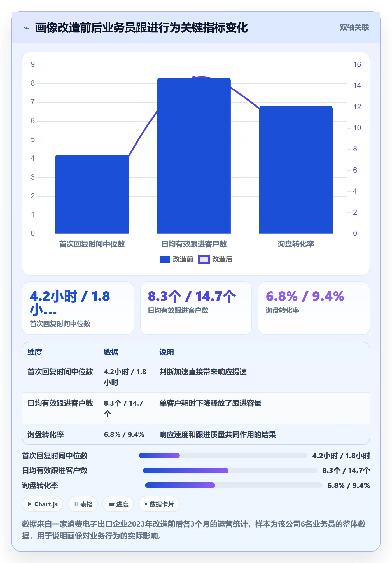This screenshot has width=392, height=563.
Task: Open the 6.8% / 9.4% data card
Action: [x=314, y=308]
